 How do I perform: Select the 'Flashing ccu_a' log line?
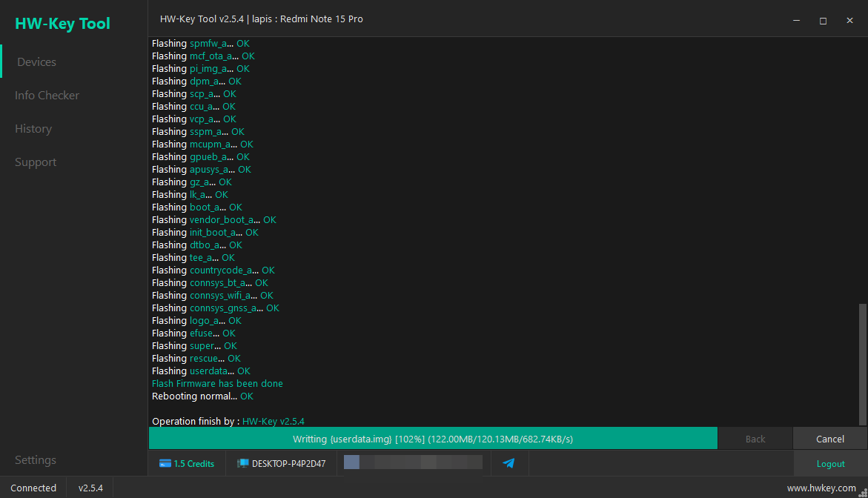tap(193, 106)
